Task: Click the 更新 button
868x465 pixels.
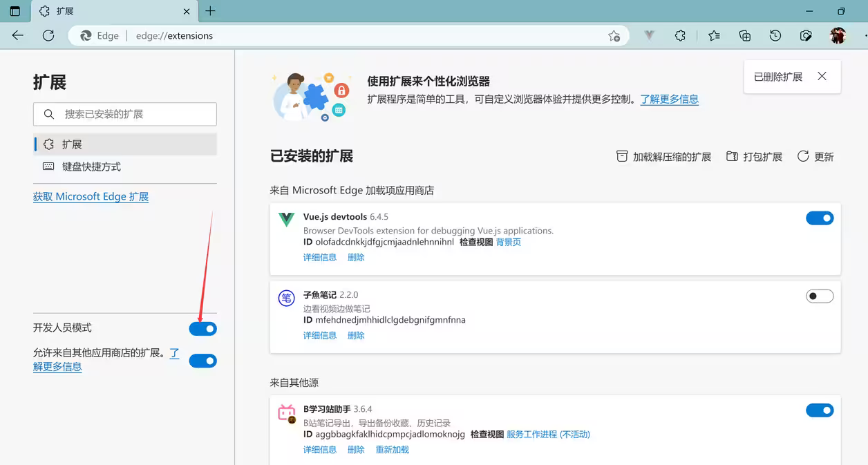Action: tap(815, 157)
